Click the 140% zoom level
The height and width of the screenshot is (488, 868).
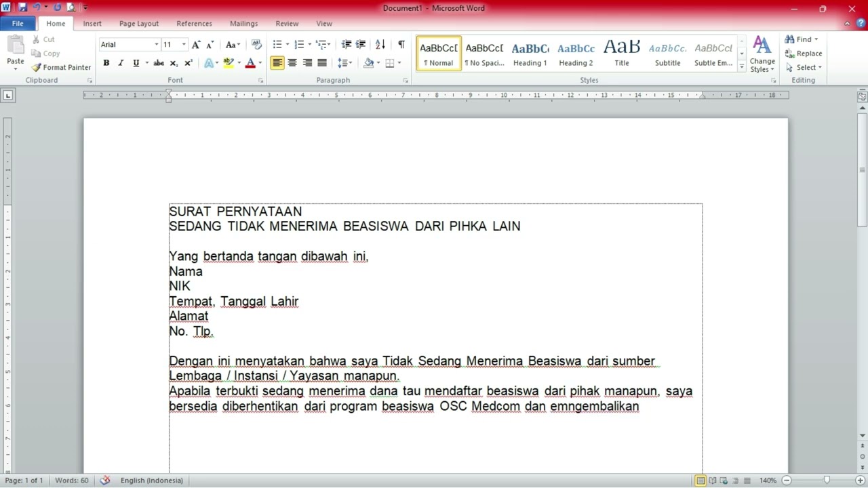(768, 481)
